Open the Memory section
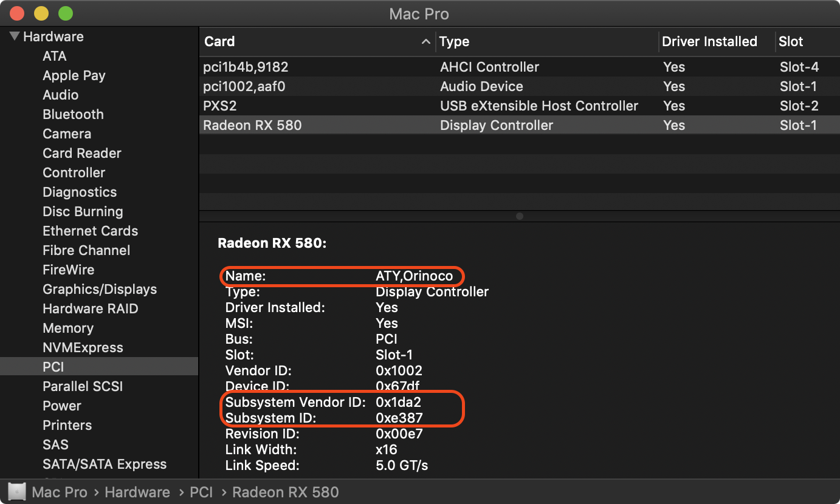840x504 pixels. pyautogui.click(x=68, y=328)
